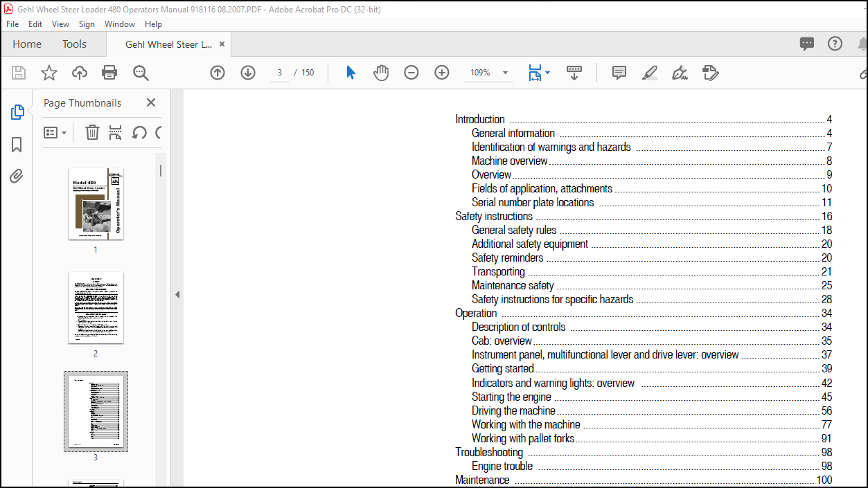
Task: Open the Sign menu
Action: coord(87,24)
